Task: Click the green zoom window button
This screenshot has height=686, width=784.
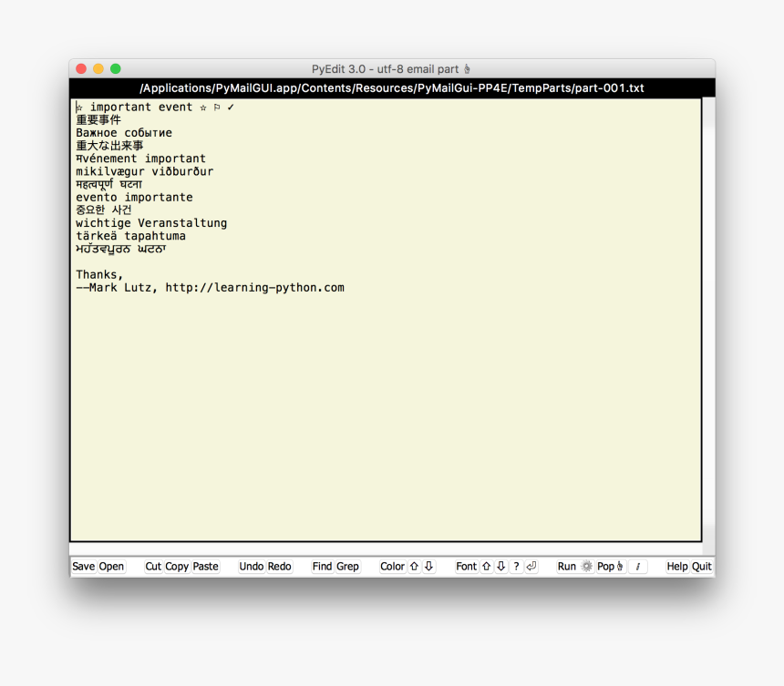Action: coord(116,68)
